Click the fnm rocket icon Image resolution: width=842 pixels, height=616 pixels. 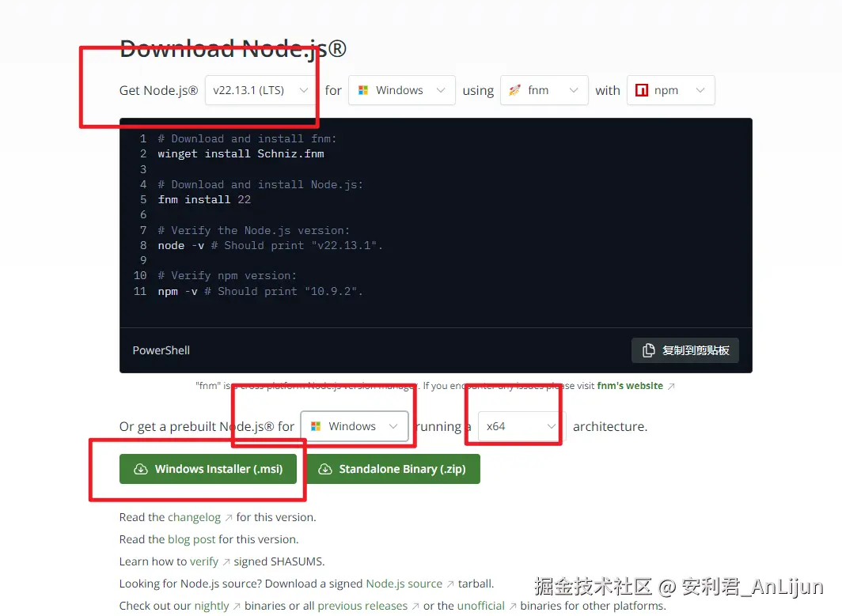point(514,90)
